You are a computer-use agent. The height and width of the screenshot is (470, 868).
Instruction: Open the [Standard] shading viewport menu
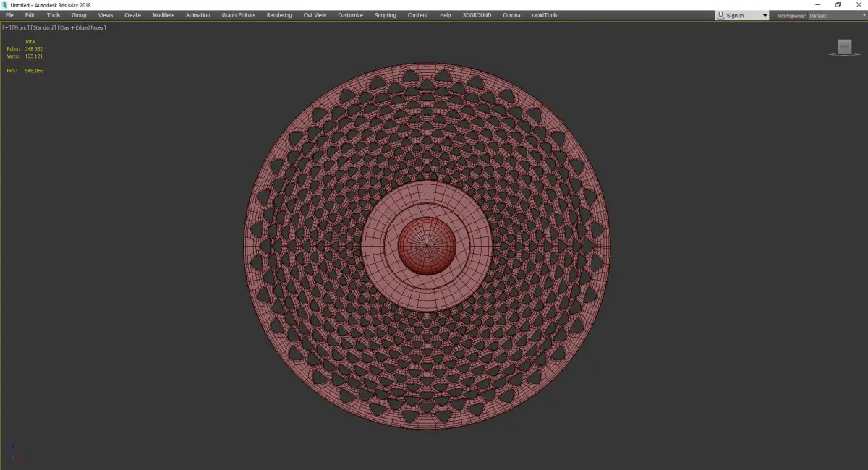[43, 27]
